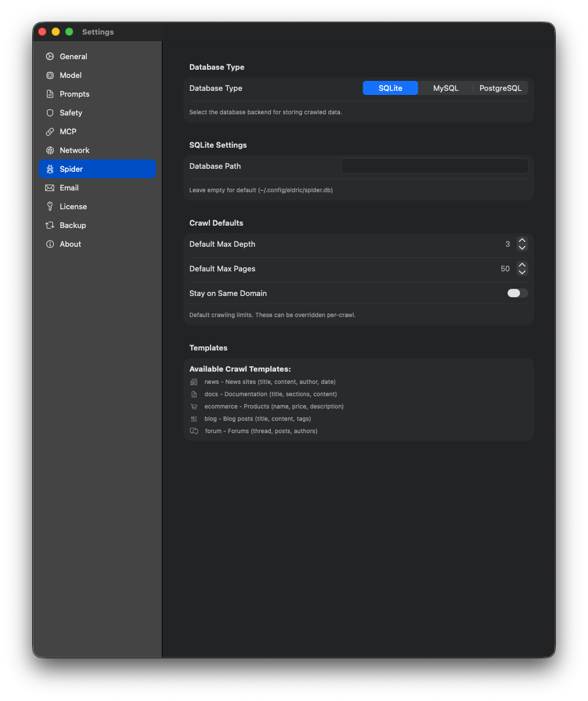Decrement Default Max Pages with down arrow

[522, 272]
